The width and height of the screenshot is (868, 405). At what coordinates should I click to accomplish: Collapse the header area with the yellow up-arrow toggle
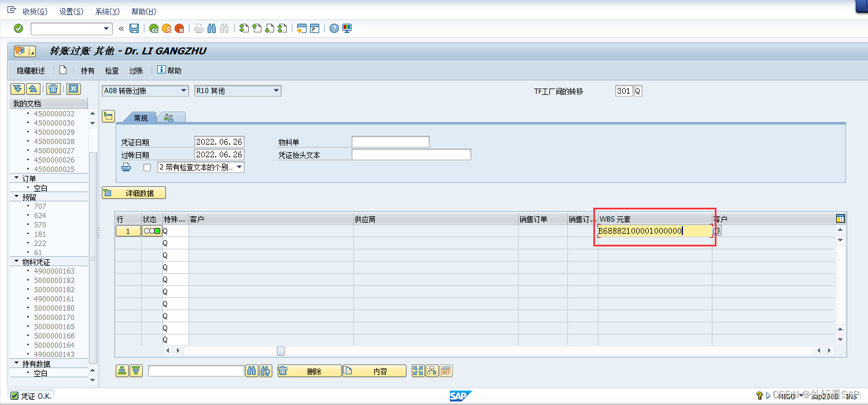pos(33,89)
